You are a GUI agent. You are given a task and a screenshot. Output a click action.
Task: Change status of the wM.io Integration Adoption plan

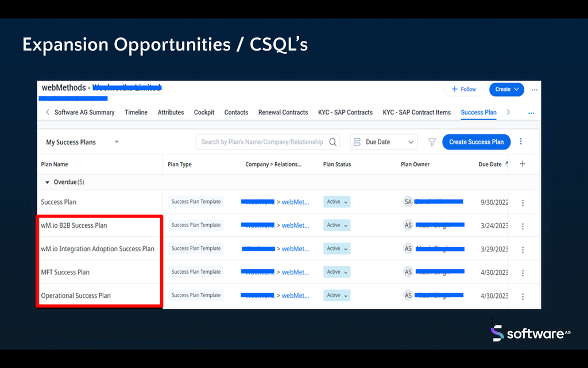point(336,248)
